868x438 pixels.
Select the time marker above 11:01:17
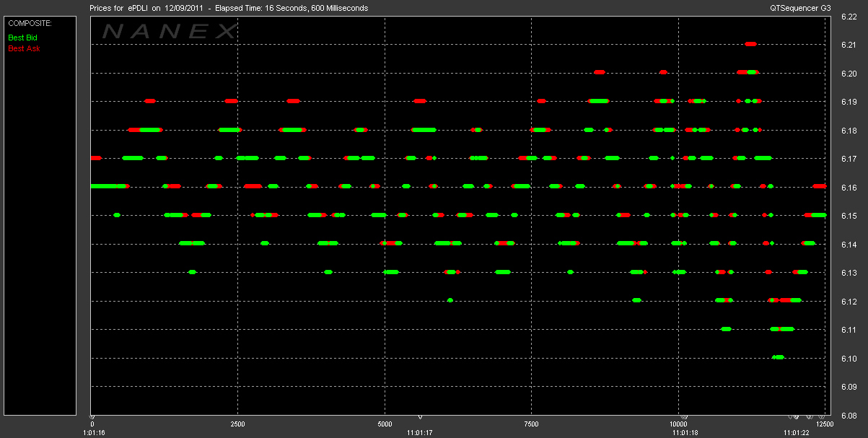(420, 416)
